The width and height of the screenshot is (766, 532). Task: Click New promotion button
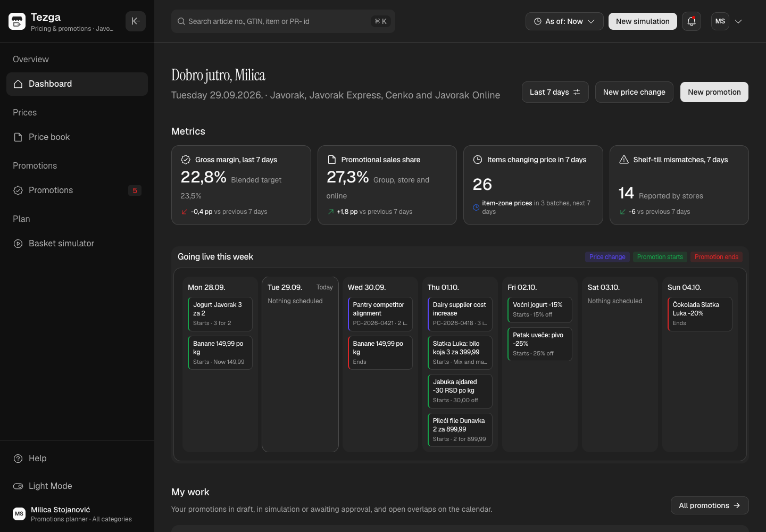coord(714,92)
